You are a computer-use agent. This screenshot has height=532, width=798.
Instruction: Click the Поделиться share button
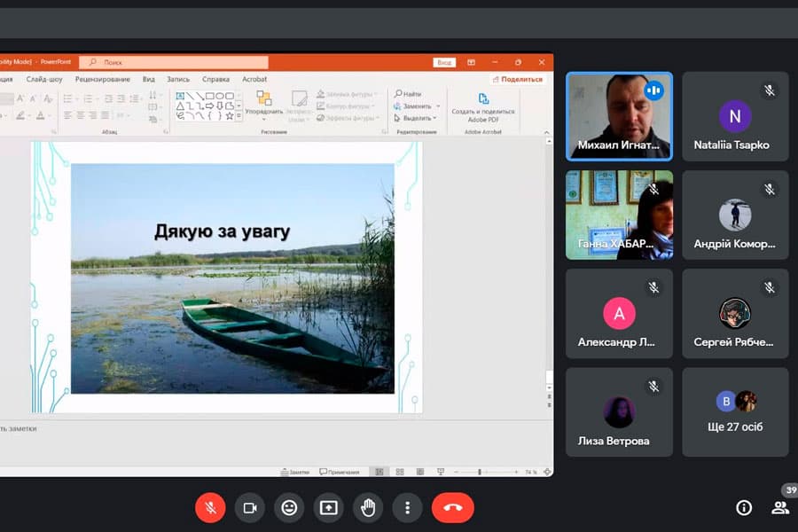tap(517, 79)
